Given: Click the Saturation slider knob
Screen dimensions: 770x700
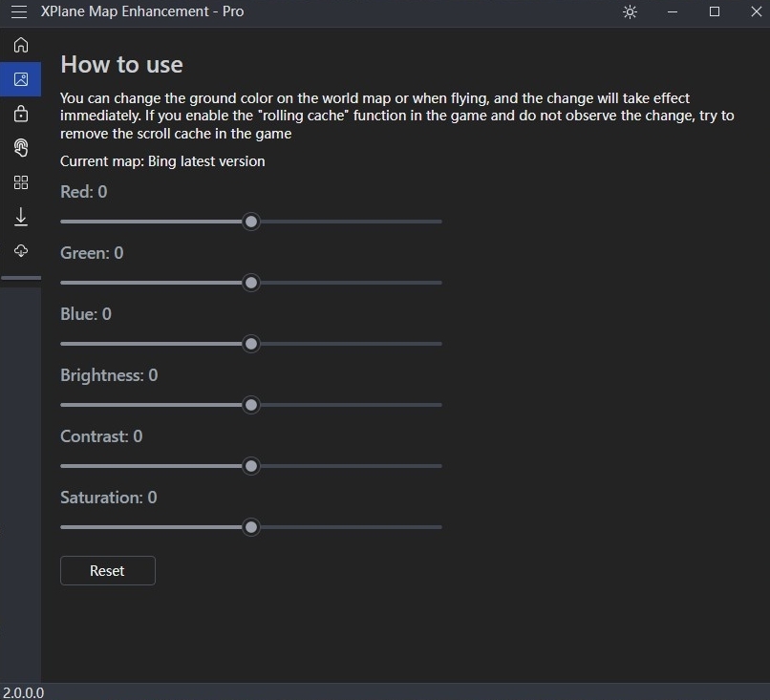Looking at the screenshot, I should click(x=251, y=527).
